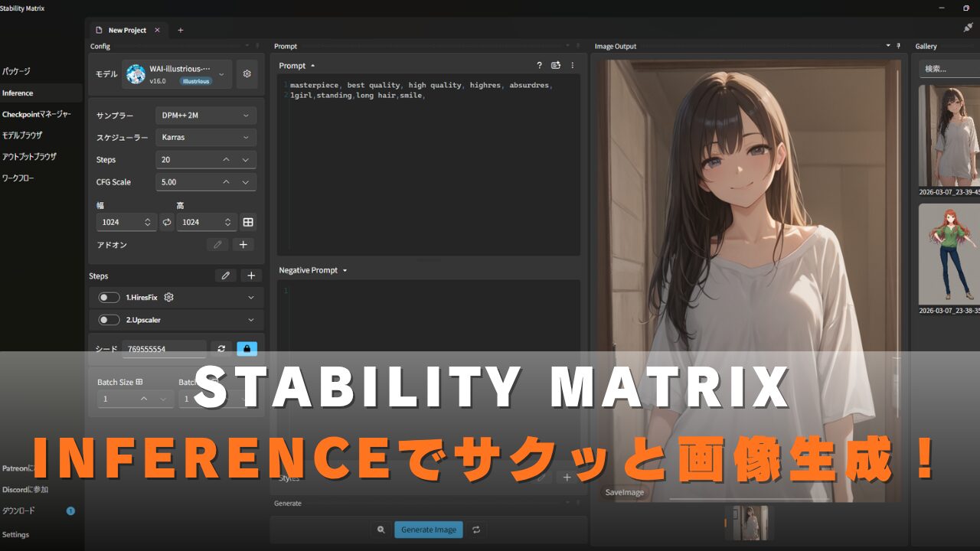Enable the 2.Upscaler toggle
Viewport: 980px width, 551px height.
(x=109, y=320)
